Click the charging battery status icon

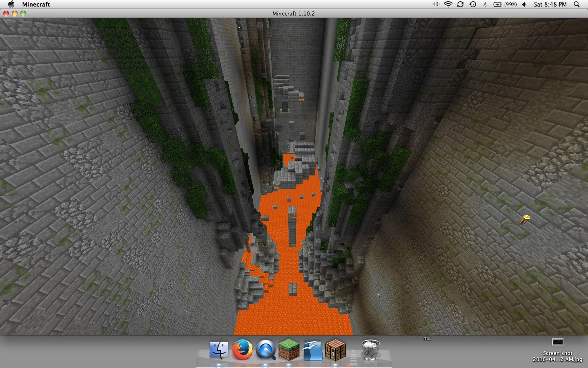tap(497, 4)
